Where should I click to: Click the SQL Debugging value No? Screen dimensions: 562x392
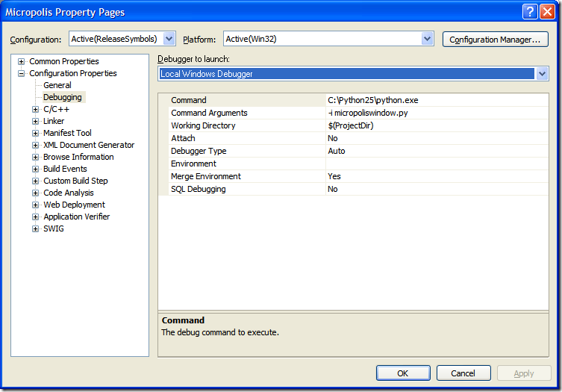pos(437,189)
